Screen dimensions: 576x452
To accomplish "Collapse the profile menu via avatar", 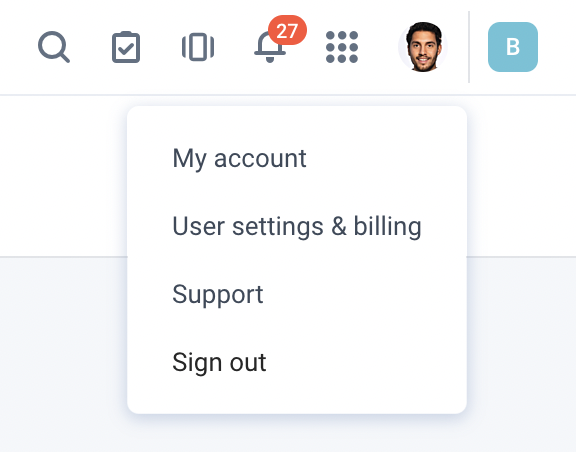I will point(423,47).
